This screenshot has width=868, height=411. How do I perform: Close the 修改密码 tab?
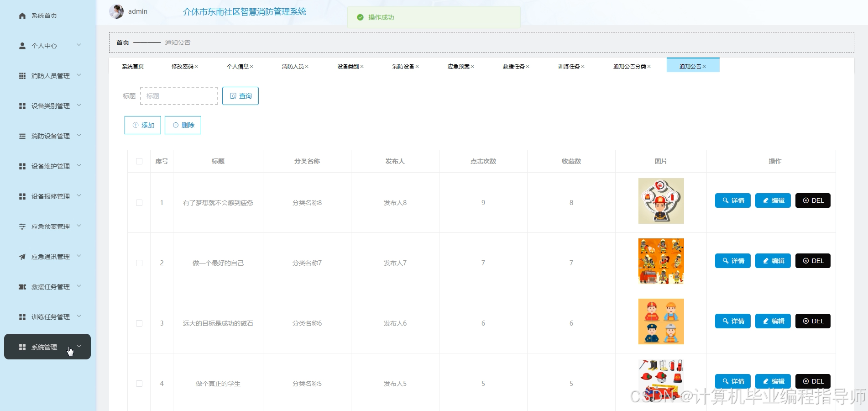click(x=197, y=67)
